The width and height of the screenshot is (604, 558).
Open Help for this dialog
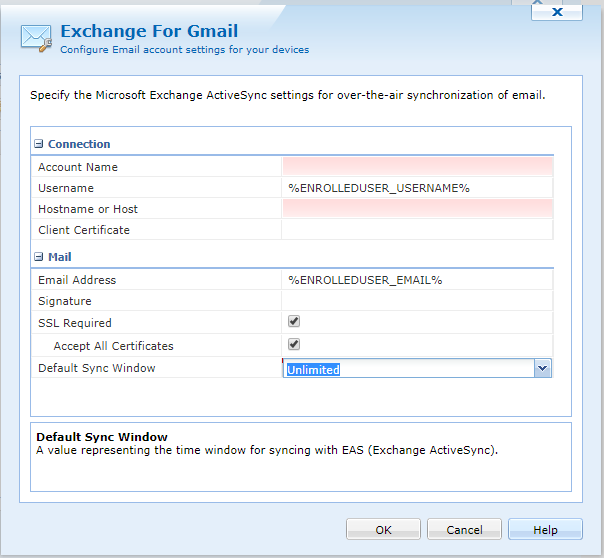click(545, 530)
